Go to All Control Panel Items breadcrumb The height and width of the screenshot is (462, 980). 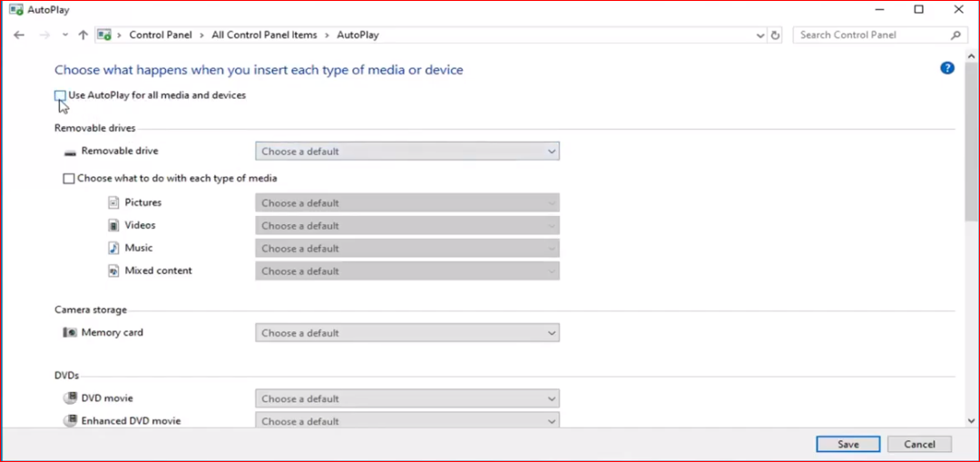264,35
